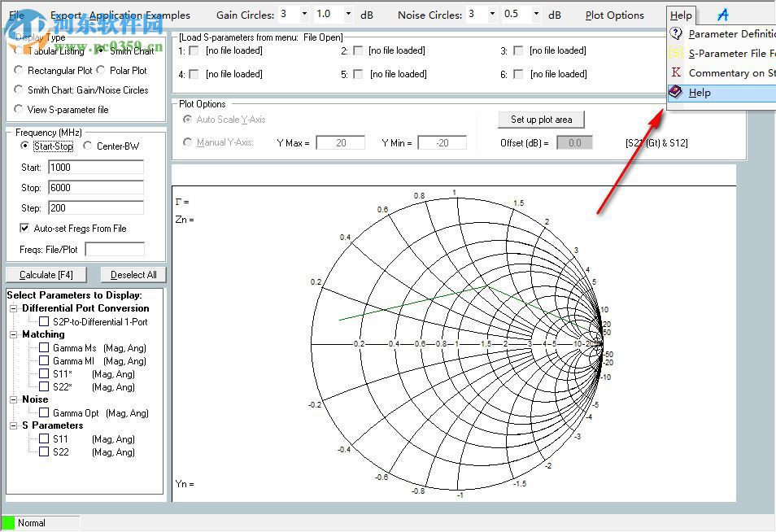Open the Export menu
Image resolution: width=776 pixels, height=532 pixels.
coord(67,14)
